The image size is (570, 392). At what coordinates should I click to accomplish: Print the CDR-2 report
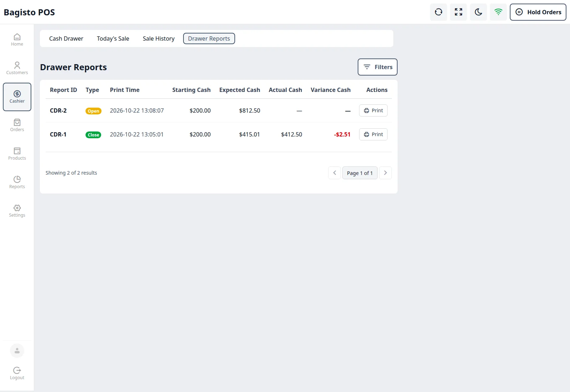click(x=373, y=110)
